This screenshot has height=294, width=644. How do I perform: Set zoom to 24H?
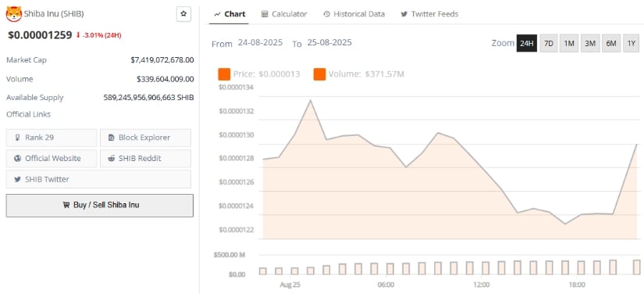click(x=527, y=43)
